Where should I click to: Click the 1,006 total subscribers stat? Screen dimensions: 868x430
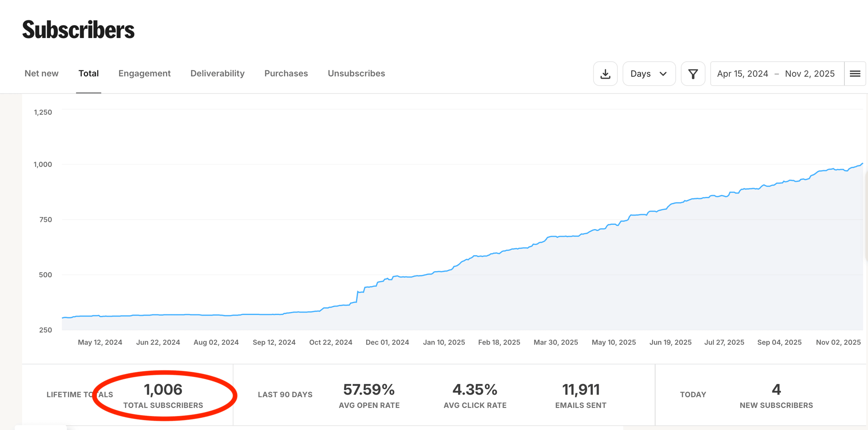163,390
